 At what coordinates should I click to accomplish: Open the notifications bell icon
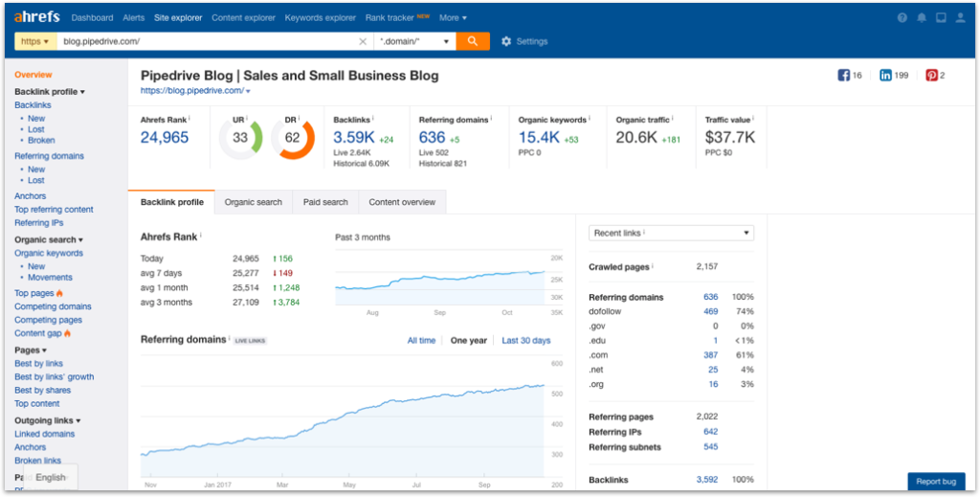922,18
